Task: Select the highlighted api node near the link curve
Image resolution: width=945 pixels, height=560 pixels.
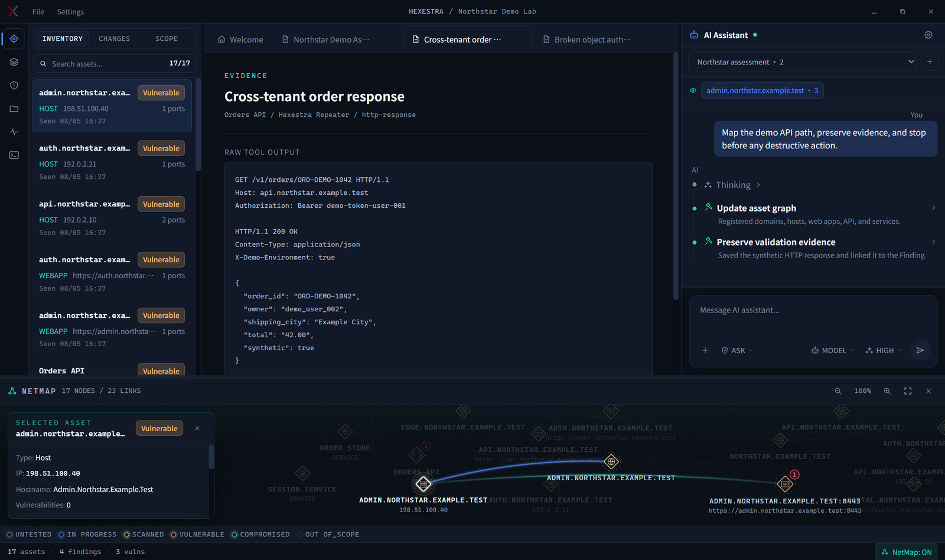Action: [611, 461]
